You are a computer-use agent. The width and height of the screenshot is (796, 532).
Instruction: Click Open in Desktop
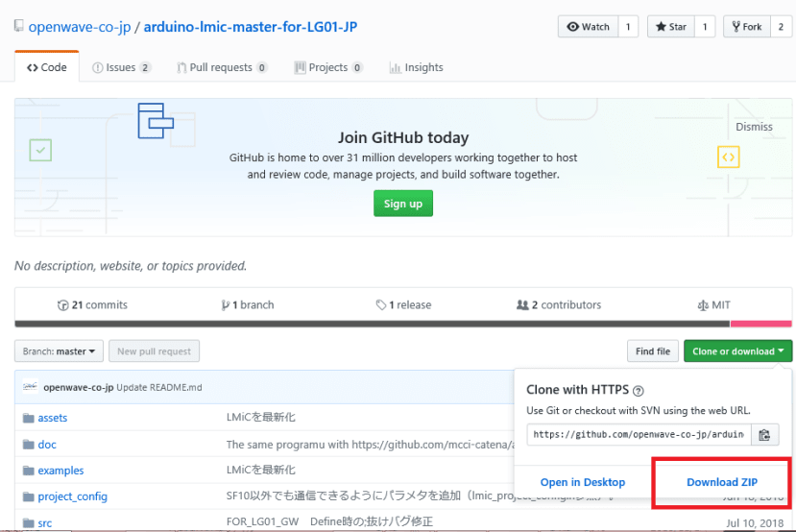click(583, 482)
